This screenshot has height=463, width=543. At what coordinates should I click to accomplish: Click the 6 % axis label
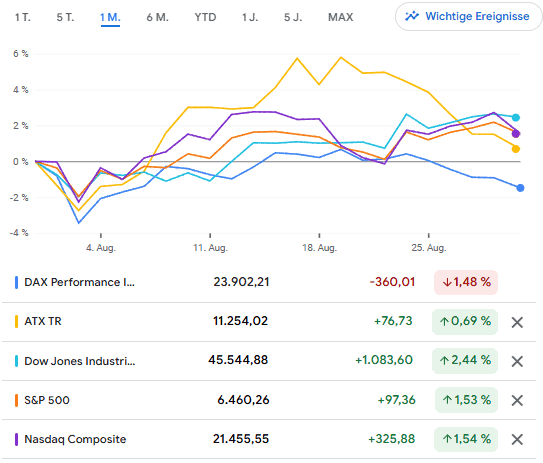click(21, 54)
